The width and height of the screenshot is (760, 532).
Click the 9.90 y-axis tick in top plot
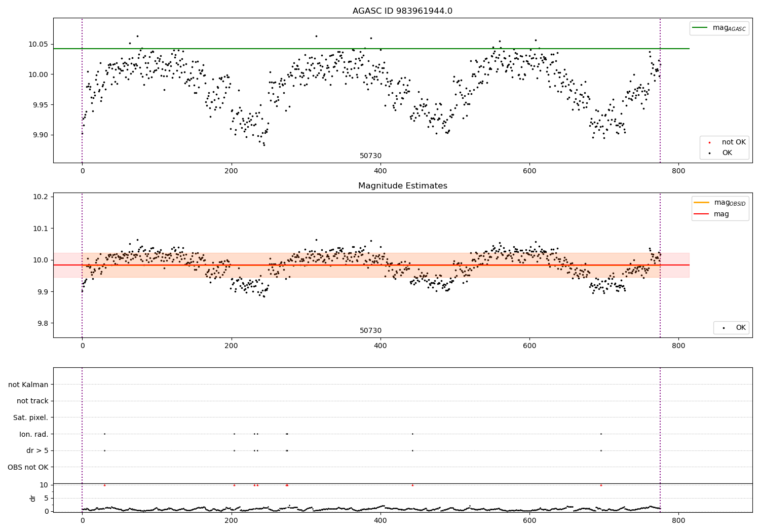41,135
